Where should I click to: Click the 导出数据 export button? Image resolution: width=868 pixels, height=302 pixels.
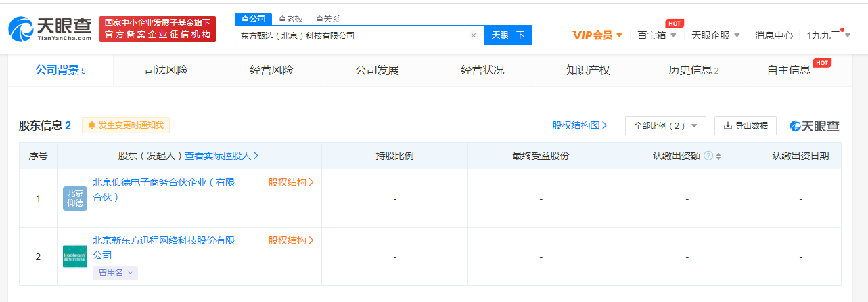746,125
